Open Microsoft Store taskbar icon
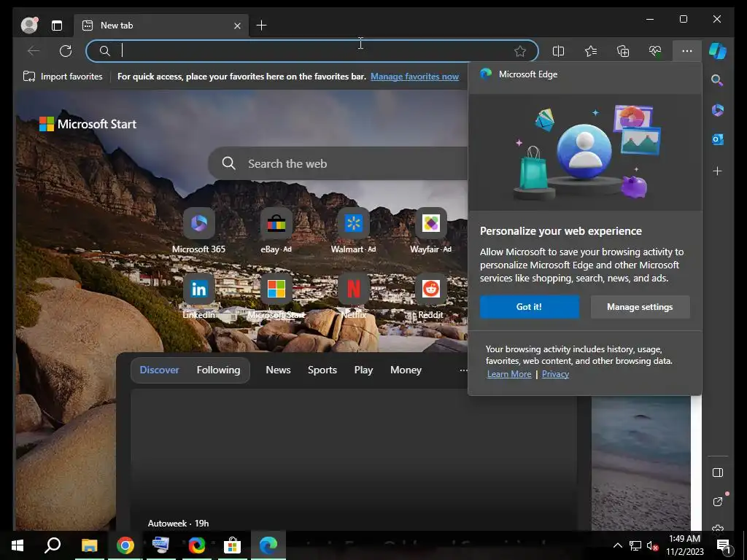Image resolution: width=747 pixels, height=560 pixels. (x=233, y=545)
